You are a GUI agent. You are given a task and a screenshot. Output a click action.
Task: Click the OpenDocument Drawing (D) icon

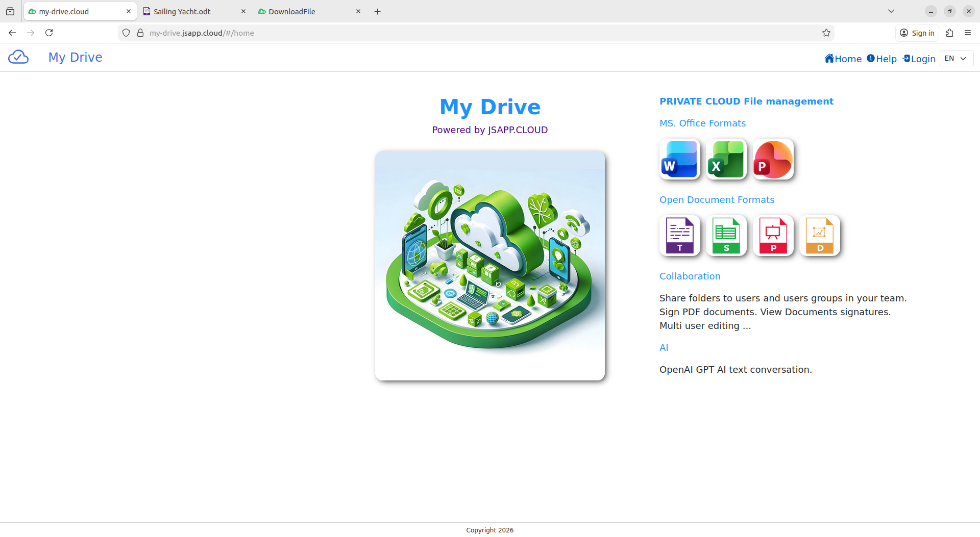(819, 235)
